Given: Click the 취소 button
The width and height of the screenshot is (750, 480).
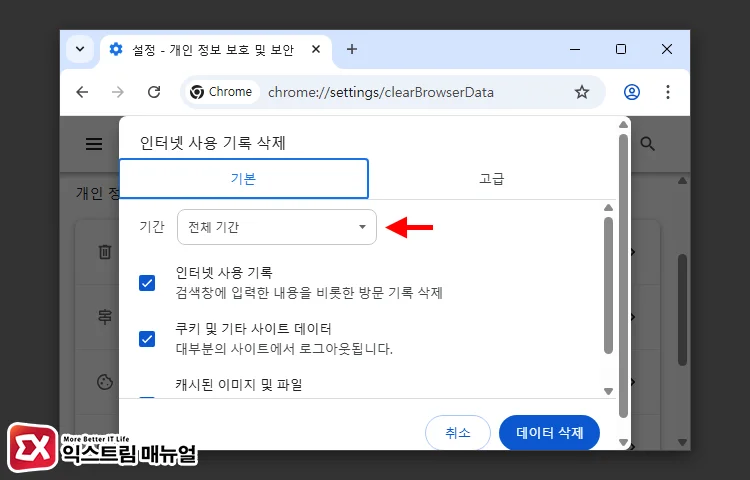Looking at the screenshot, I should click(x=458, y=433).
